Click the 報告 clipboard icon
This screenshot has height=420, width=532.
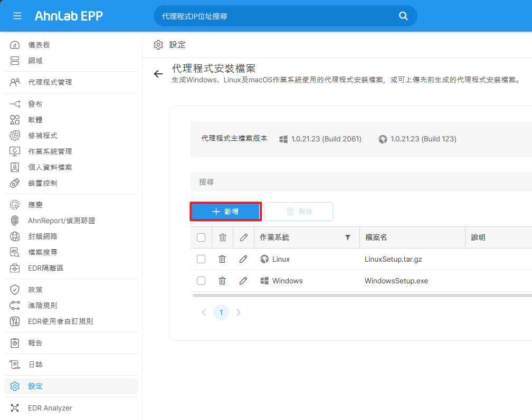[15, 343]
